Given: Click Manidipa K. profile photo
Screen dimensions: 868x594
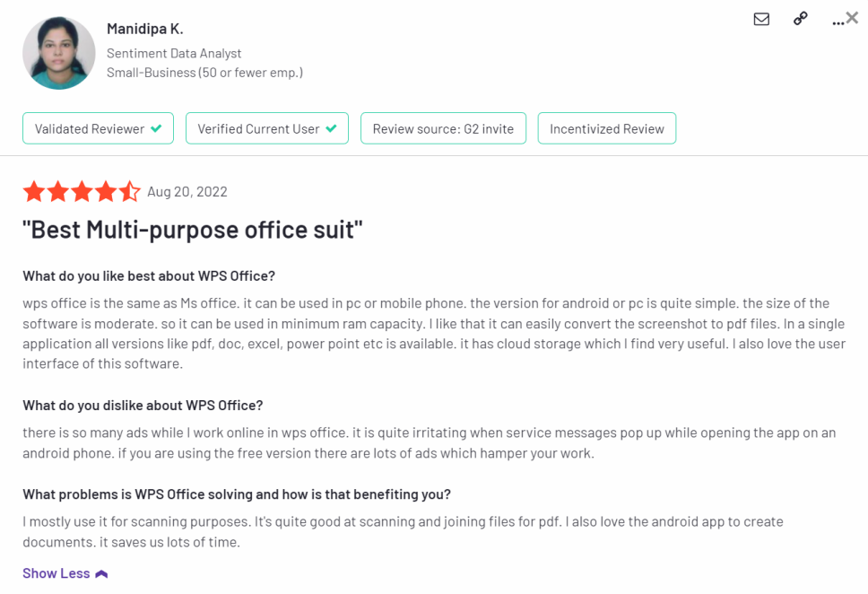Looking at the screenshot, I should (x=58, y=53).
